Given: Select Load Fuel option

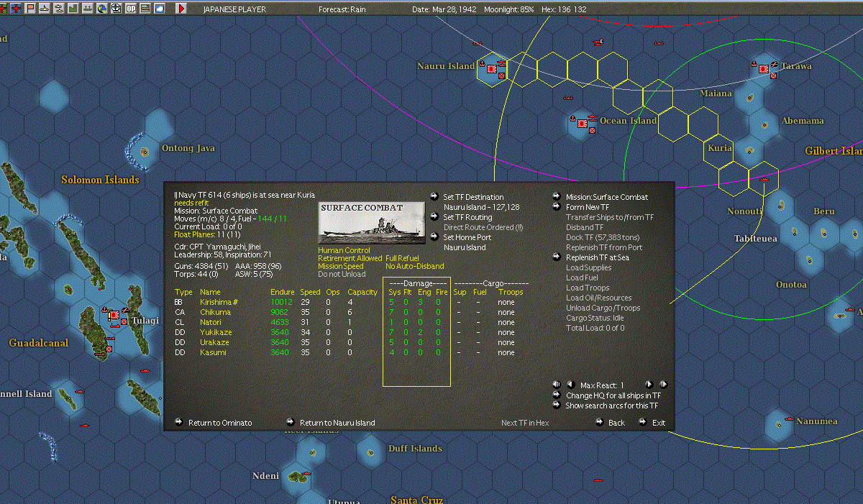Looking at the screenshot, I should click(582, 278).
